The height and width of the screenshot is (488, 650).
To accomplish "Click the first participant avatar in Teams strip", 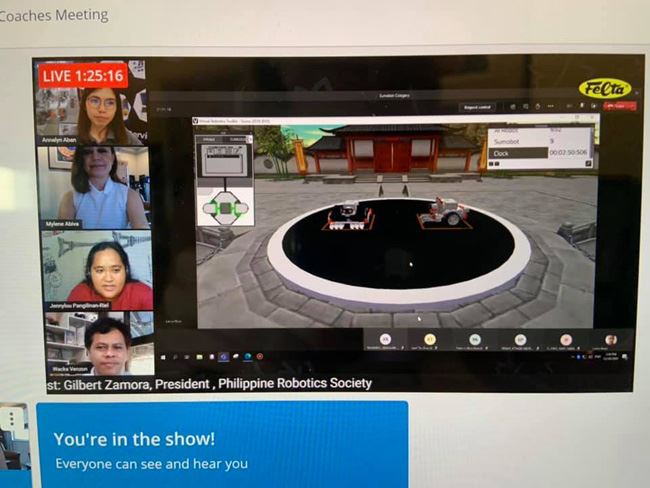I will tap(386, 339).
